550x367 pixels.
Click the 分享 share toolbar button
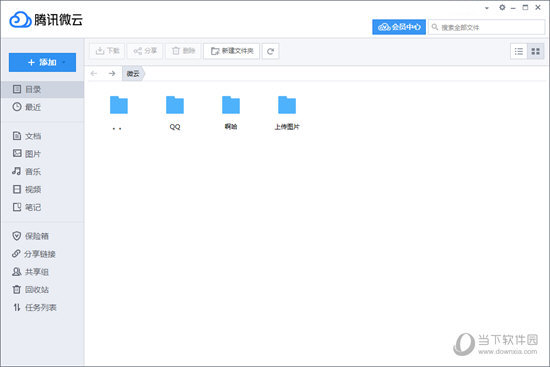click(145, 51)
